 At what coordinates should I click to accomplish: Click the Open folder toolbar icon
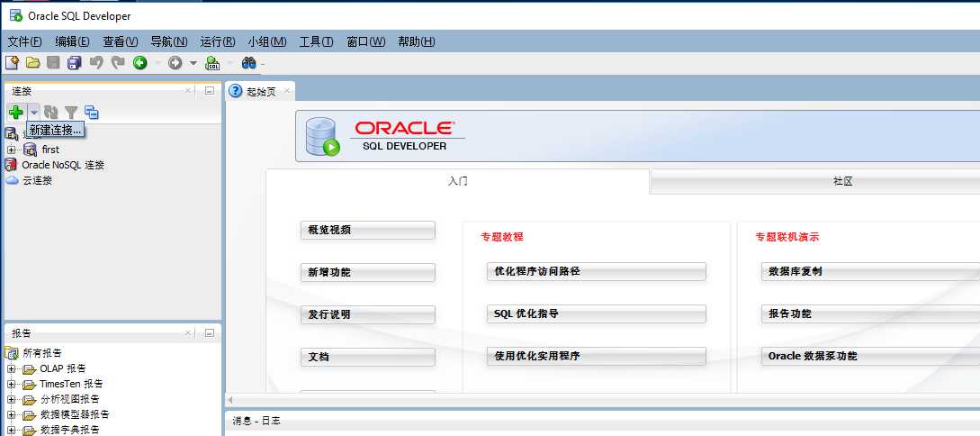coord(33,62)
